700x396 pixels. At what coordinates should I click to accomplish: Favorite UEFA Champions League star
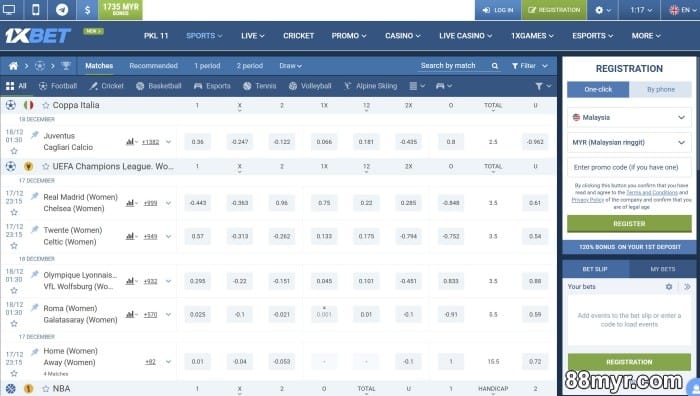click(x=46, y=167)
